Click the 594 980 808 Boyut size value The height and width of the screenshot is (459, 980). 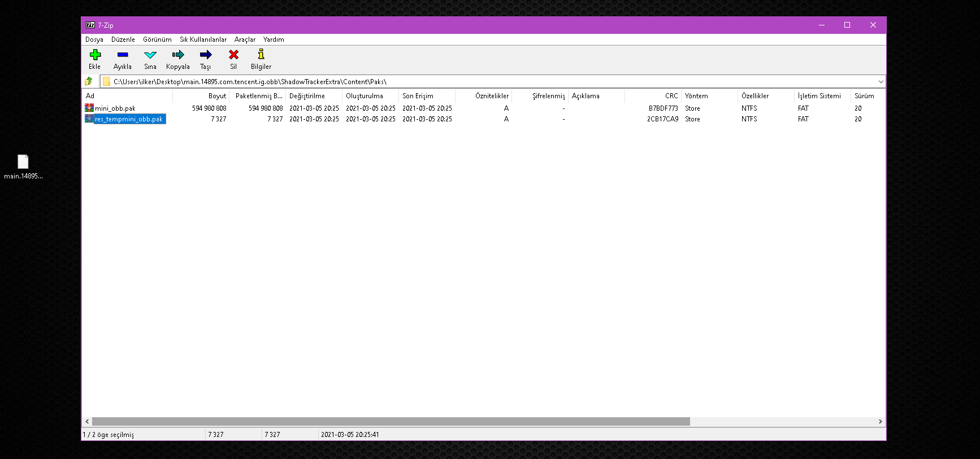click(209, 108)
